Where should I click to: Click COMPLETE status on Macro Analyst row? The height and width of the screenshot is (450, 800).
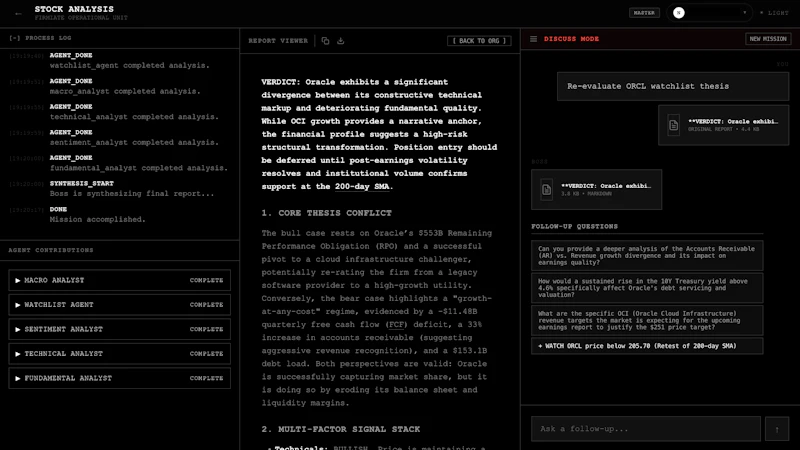tap(207, 280)
